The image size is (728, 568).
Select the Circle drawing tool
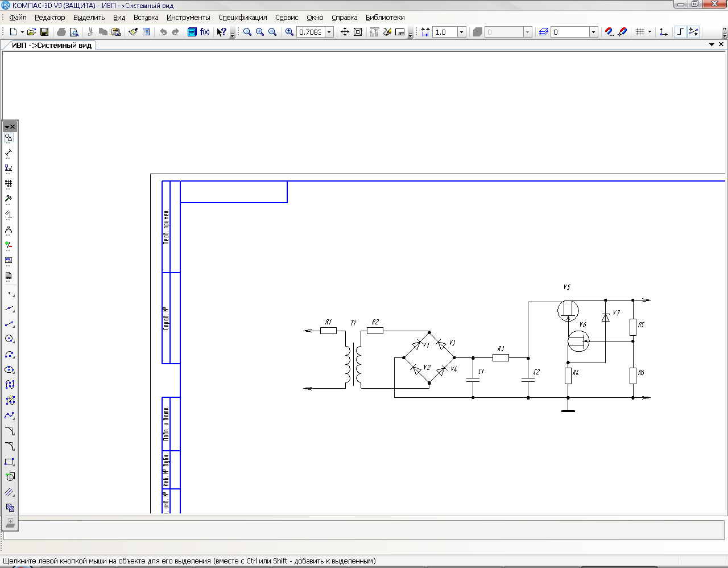(9, 339)
